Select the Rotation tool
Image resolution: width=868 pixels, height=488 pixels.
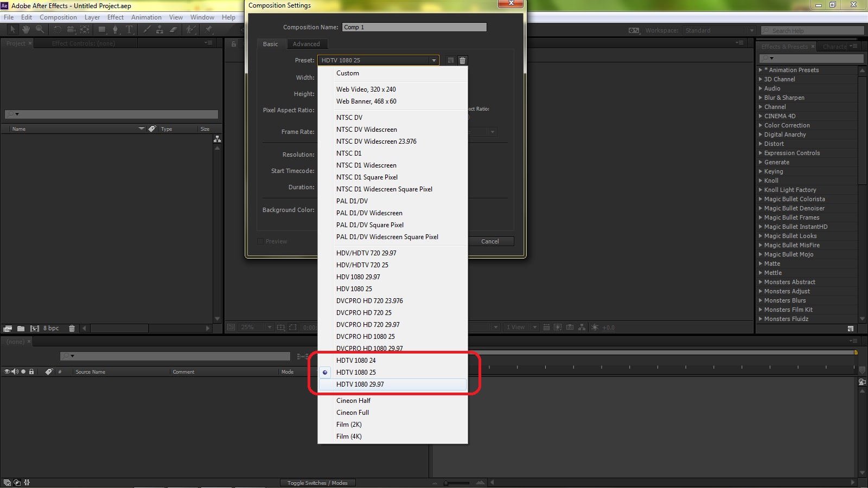click(58, 30)
